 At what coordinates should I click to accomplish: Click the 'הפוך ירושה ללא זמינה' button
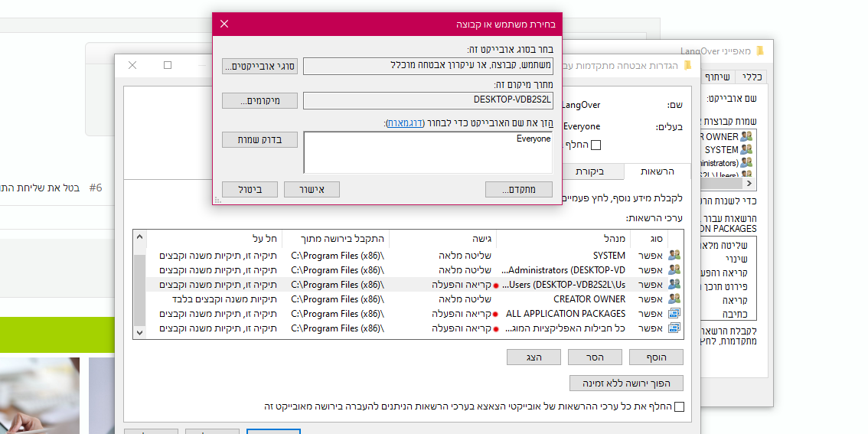(626, 383)
